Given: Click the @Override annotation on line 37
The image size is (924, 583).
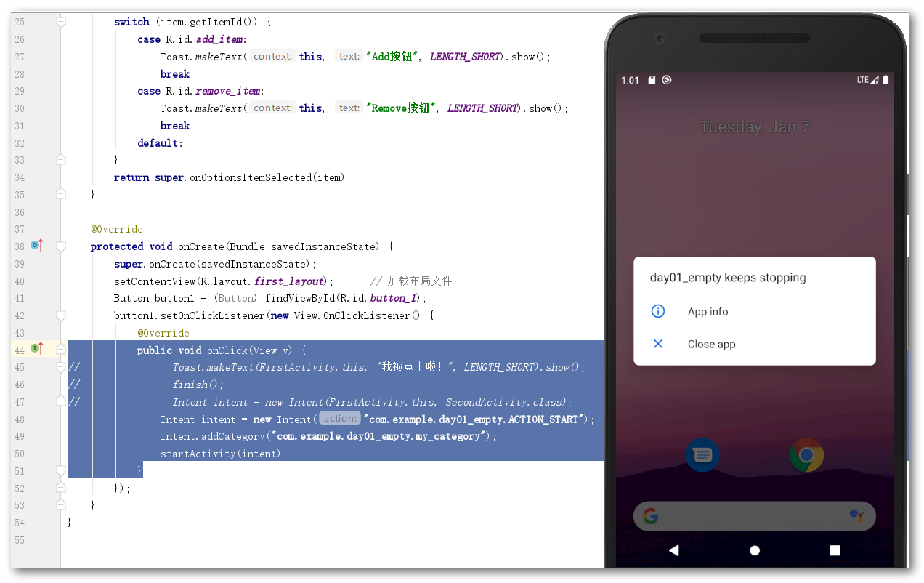Looking at the screenshot, I should [116, 229].
